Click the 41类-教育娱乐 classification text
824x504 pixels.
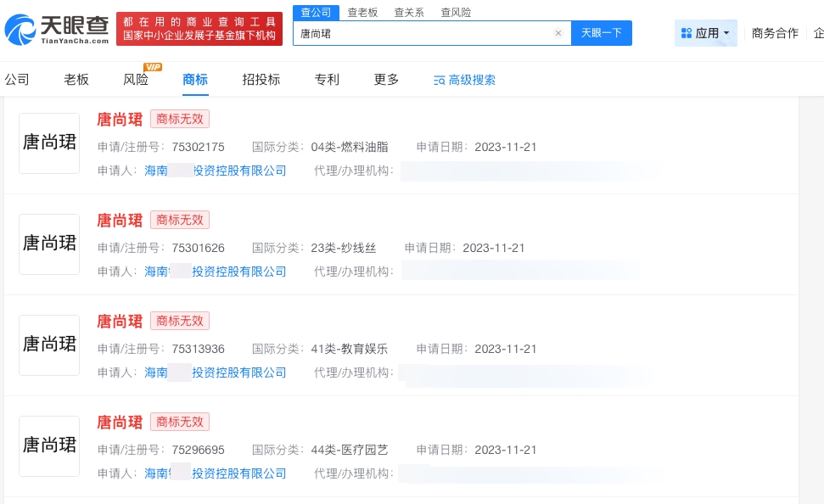pos(350,349)
